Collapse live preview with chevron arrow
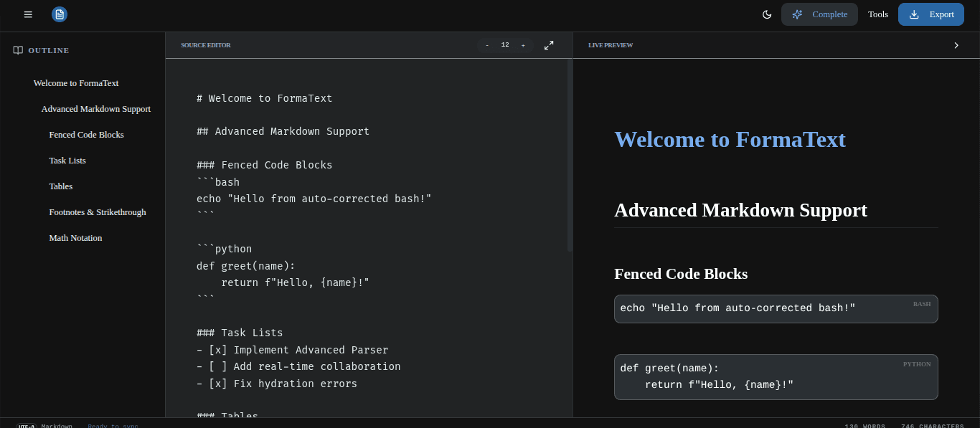The height and width of the screenshot is (428, 980). click(x=956, y=45)
